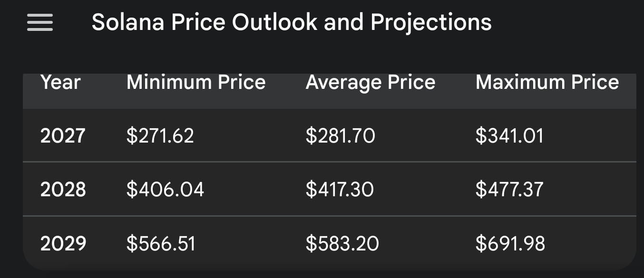Click the $271.62 minimum price value

pos(160,136)
